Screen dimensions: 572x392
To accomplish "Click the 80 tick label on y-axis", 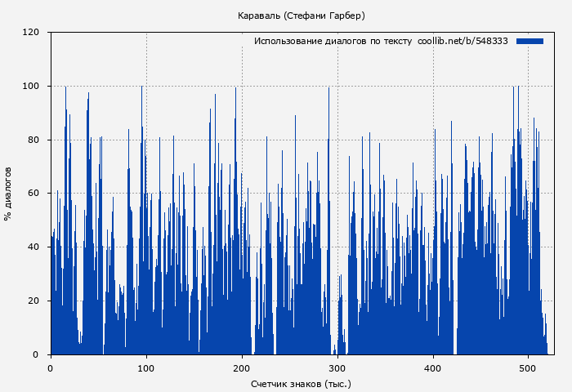I will tap(34, 140).
